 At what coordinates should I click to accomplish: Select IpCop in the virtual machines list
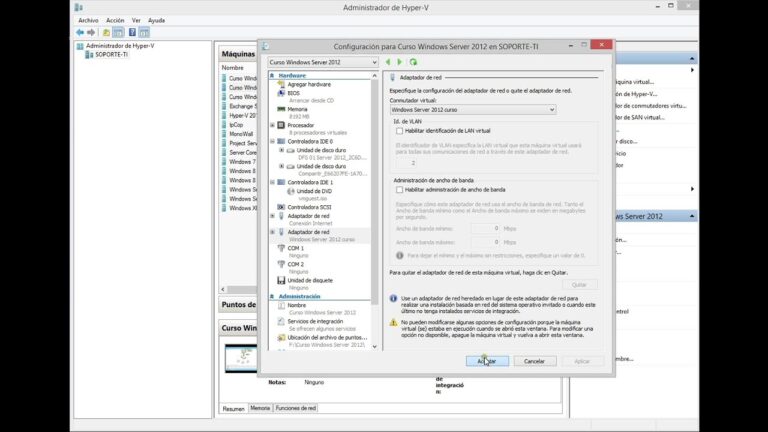236,125
